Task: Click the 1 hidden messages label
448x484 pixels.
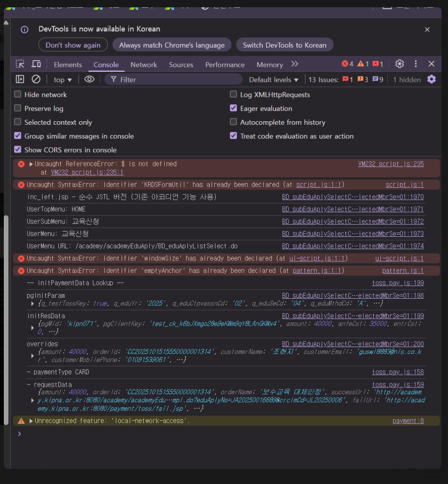Action: pyautogui.click(x=407, y=80)
